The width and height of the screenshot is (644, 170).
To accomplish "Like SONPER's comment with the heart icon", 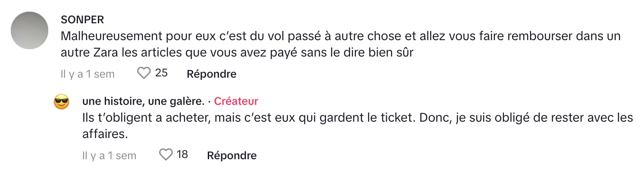I will click(144, 73).
